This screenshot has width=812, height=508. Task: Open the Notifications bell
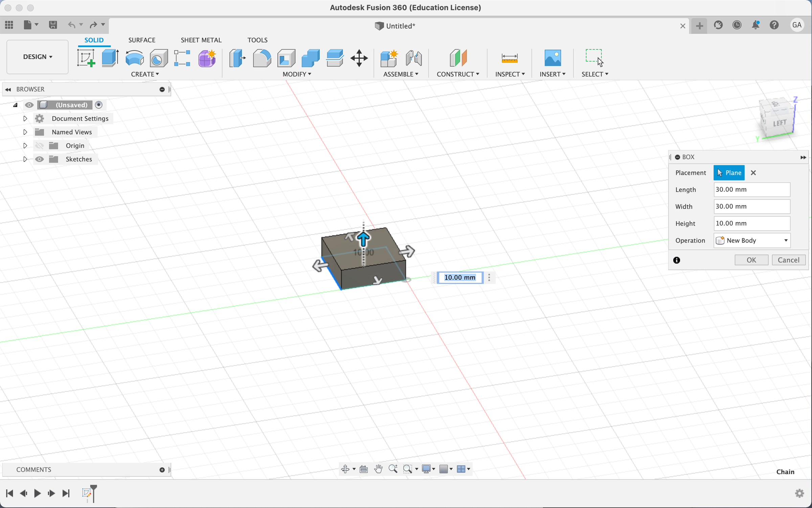click(755, 25)
